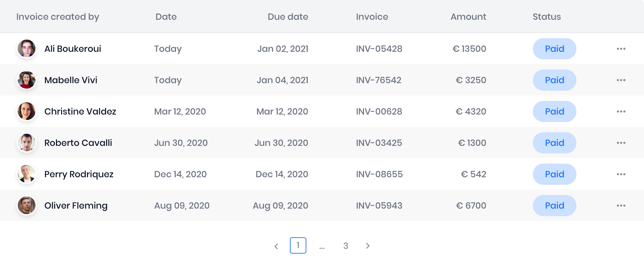This screenshot has height=270, width=644.
Task: Open more options for Perry Rodriquez's invoice
Action: pyautogui.click(x=621, y=174)
